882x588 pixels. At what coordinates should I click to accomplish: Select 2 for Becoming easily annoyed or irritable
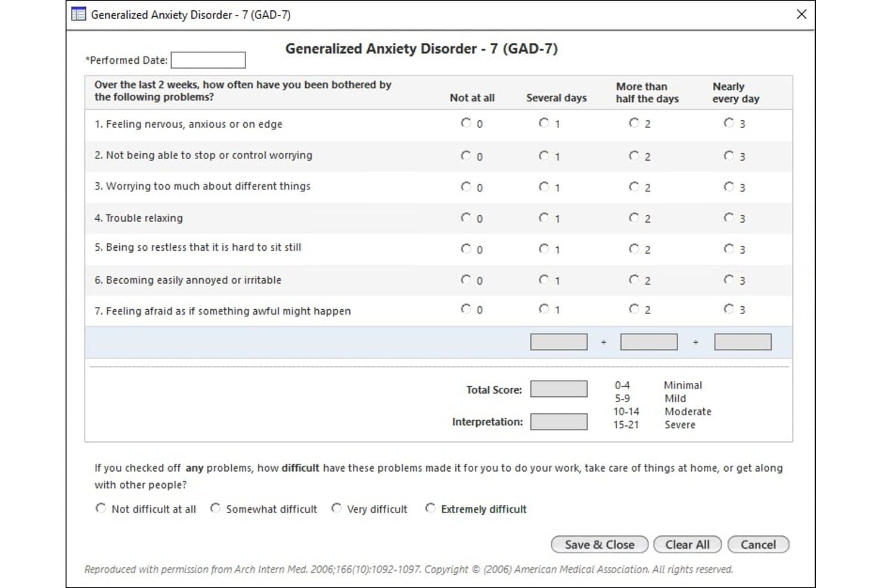[633, 279]
